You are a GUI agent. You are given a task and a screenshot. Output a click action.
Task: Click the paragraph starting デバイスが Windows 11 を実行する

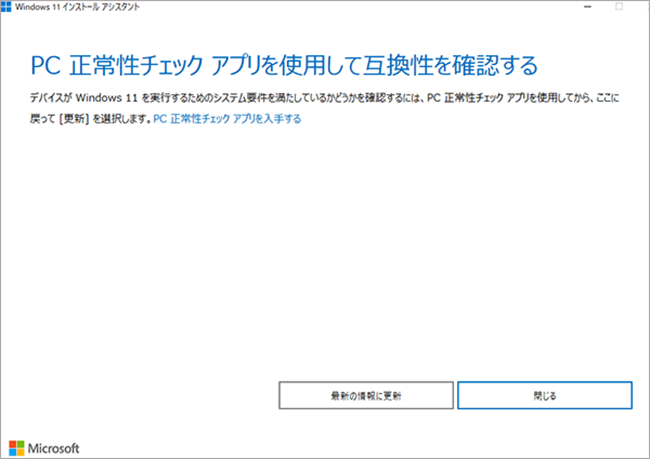(324, 108)
